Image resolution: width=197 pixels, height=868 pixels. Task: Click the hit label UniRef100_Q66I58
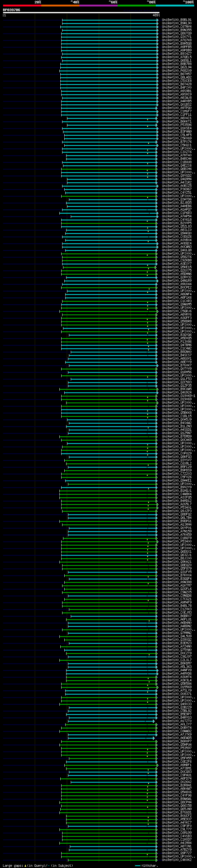click(176, 806)
